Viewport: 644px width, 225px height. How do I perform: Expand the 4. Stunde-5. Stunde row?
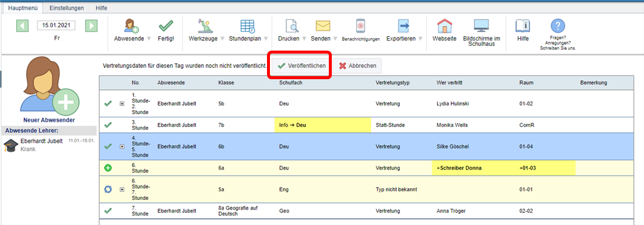click(121, 146)
